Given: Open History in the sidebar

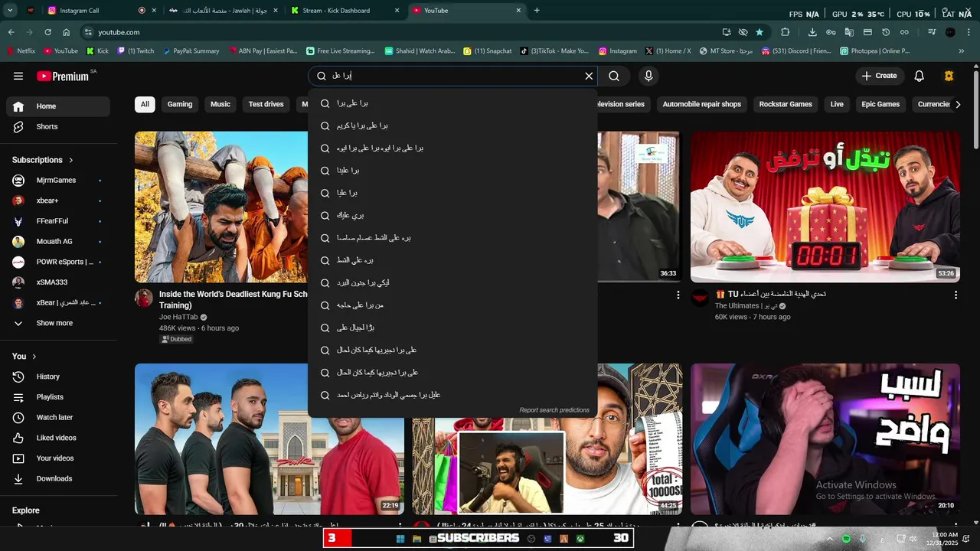Looking at the screenshot, I should point(58,377).
